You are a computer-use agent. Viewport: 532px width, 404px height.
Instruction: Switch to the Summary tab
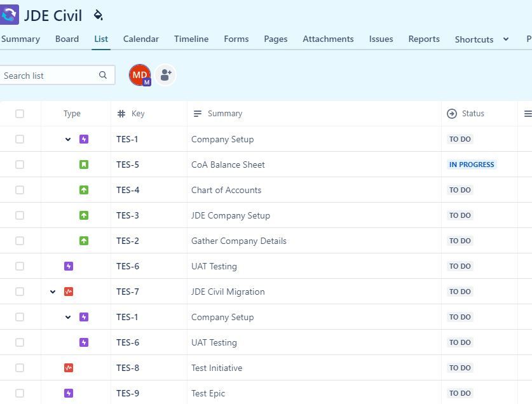[20, 39]
